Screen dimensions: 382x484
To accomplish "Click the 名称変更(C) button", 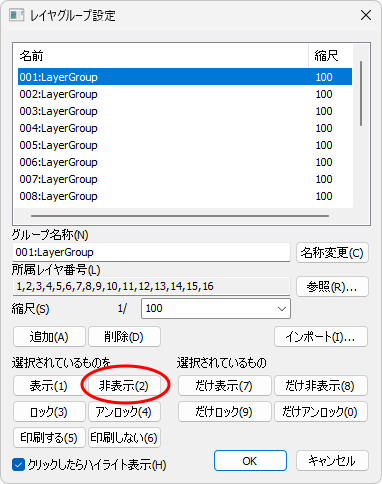I will 332,253.
